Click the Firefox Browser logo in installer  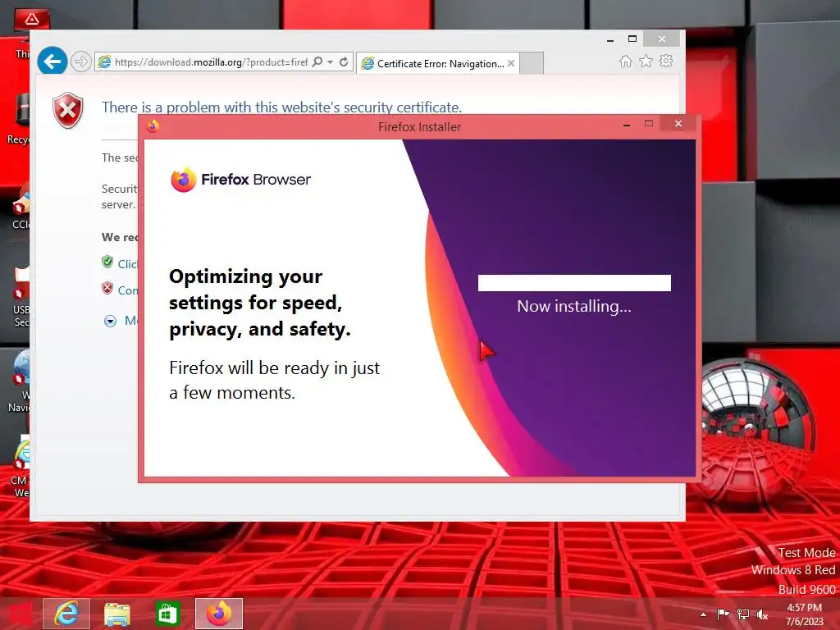240,180
